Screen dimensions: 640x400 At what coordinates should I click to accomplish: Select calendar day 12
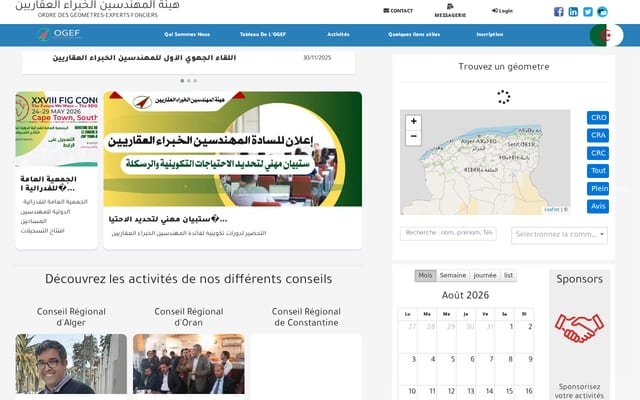451,391
